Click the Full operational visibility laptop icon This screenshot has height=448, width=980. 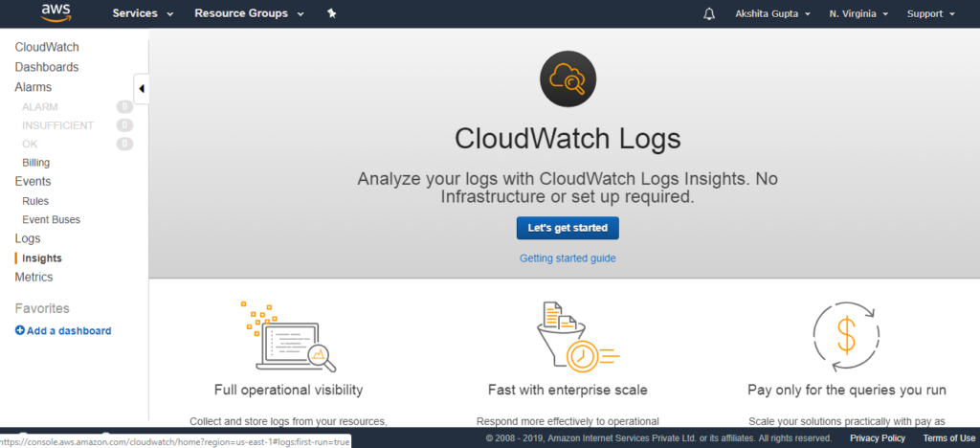[x=289, y=336]
